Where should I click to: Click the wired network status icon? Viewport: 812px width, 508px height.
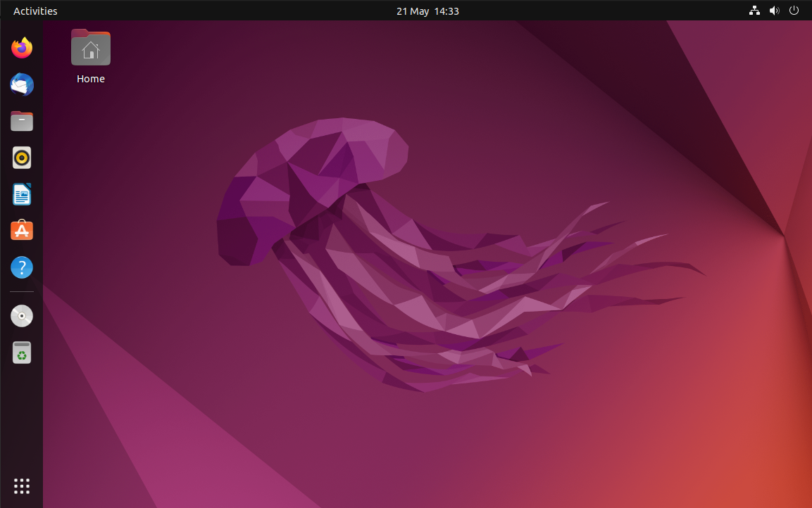tap(754, 11)
